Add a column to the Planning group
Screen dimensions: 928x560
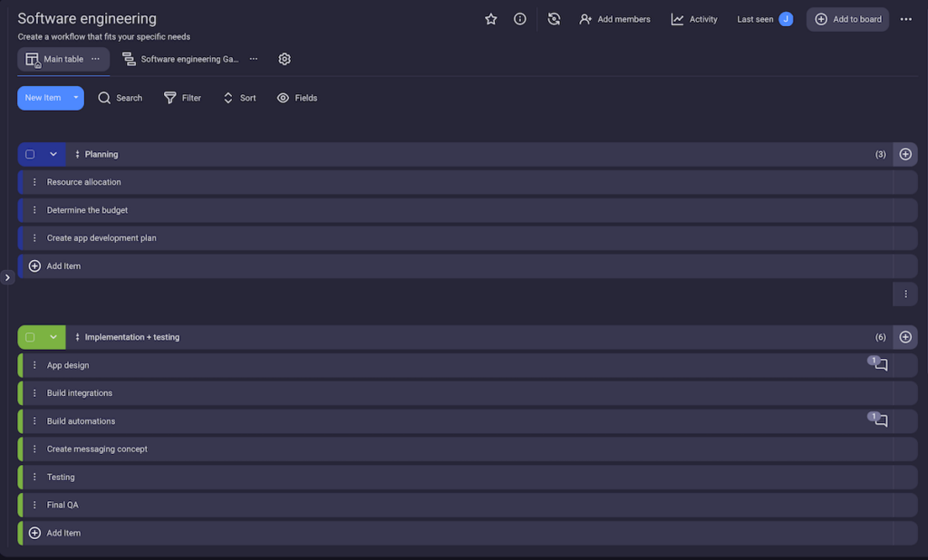pyautogui.click(x=905, y=154)
